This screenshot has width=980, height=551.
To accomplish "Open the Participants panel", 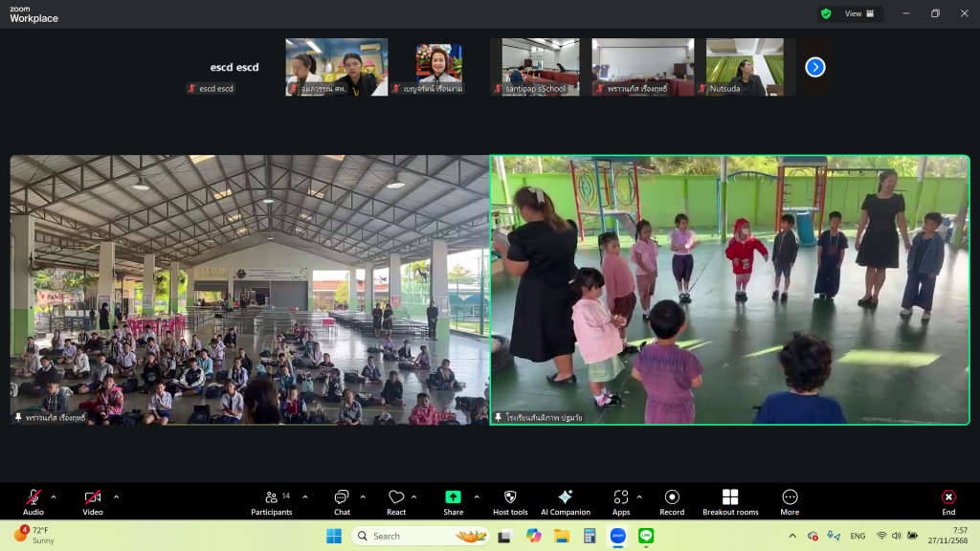I will 272,501.
